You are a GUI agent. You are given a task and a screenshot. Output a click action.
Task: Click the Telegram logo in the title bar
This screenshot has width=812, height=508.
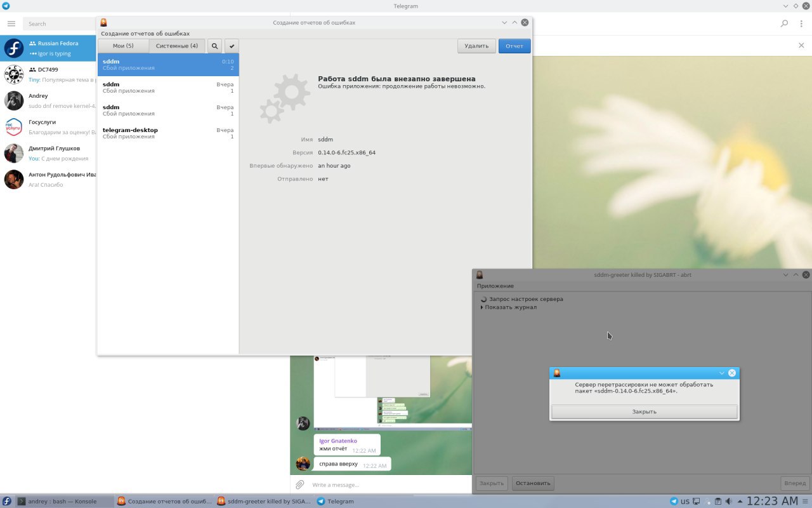coord(6,6)
